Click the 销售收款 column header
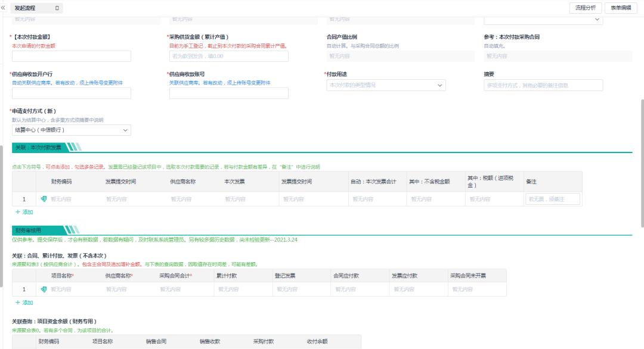The width and height of the screenshot is (644, 349). click(x=210, y=341)
